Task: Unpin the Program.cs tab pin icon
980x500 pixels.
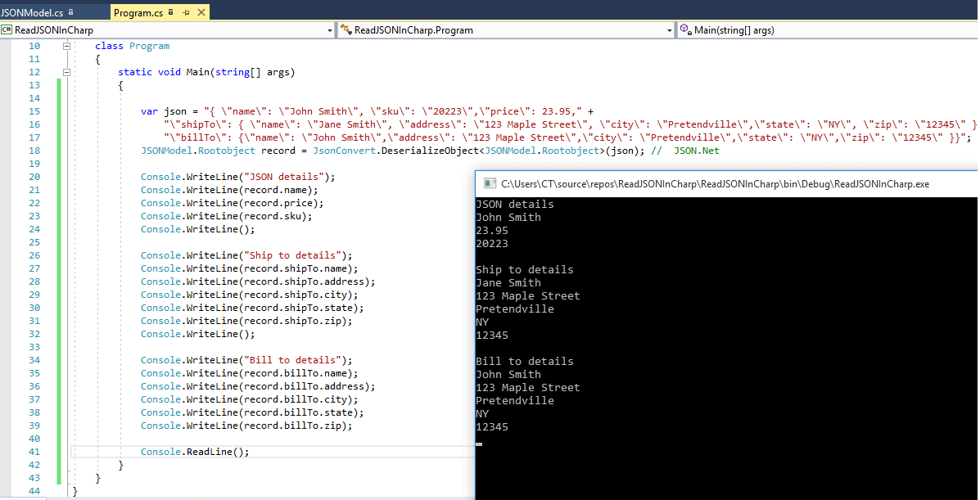Action: click(x=187, y=12)
